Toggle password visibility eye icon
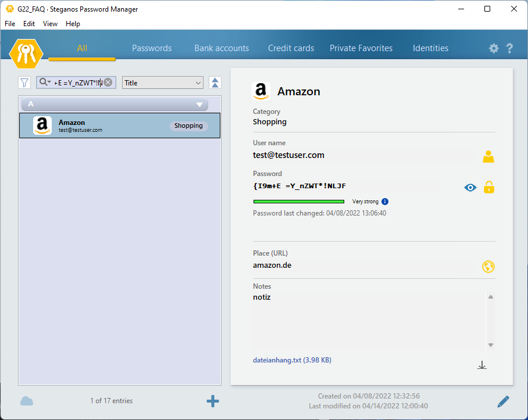This screenshot has height=420, width=528. (470, 188)
